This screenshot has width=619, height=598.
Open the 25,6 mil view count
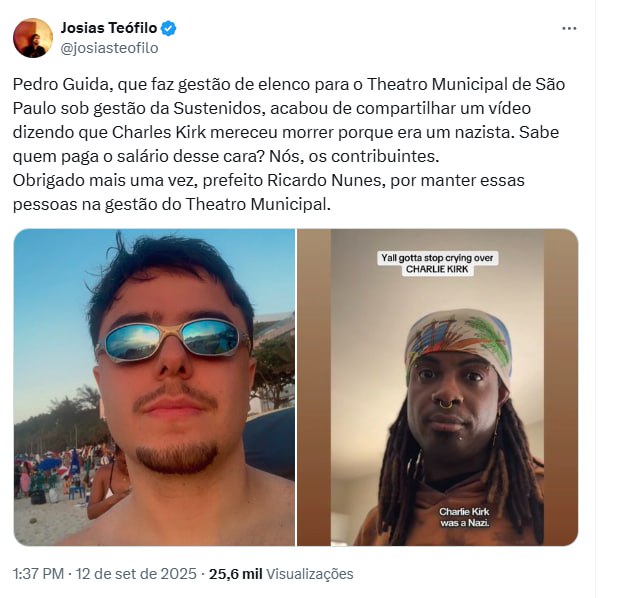pos(236,574)
